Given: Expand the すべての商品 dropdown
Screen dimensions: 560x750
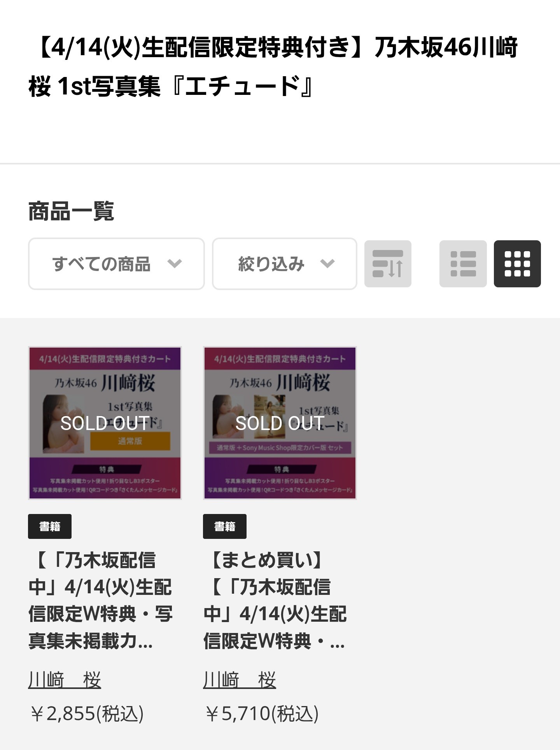Looking at the screenshot, I should (116, 264).
